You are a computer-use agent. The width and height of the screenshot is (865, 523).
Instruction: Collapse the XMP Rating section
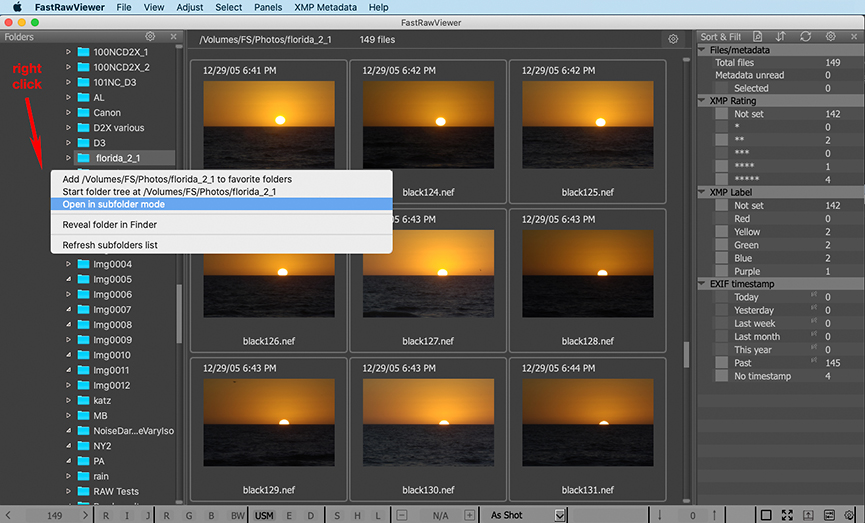point(703,101)
